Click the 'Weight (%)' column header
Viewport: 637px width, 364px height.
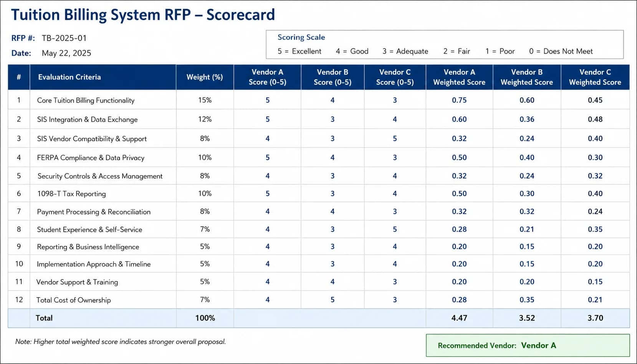pos(205,77)
